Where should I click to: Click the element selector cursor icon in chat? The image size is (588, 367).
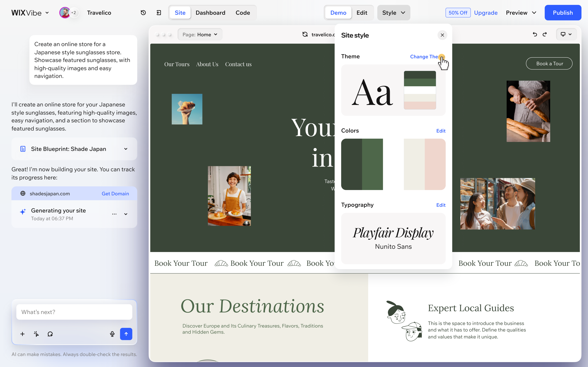click(x=36, y=334)
